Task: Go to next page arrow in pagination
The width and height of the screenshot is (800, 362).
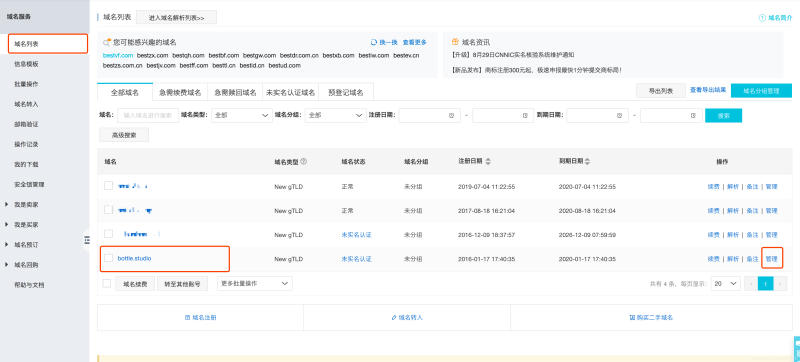Action: coord(780,283)
